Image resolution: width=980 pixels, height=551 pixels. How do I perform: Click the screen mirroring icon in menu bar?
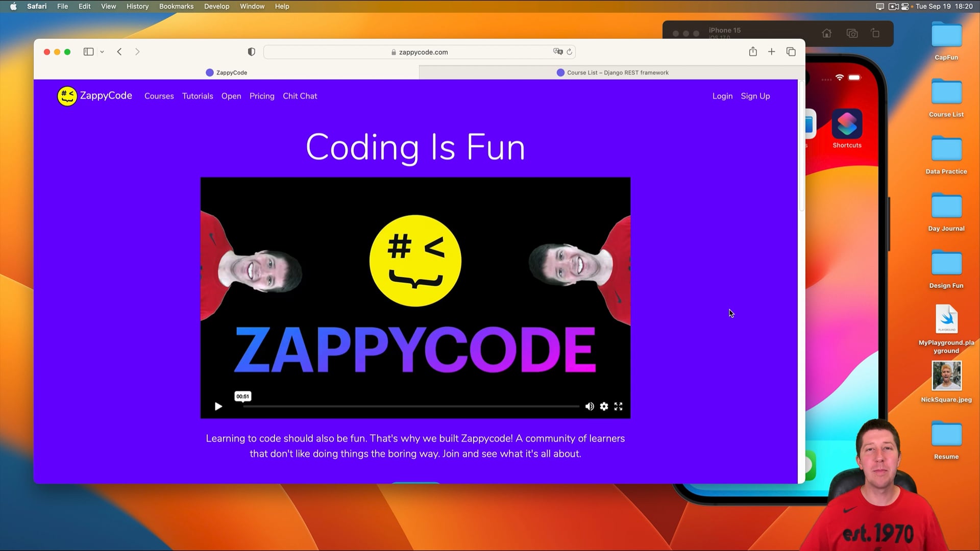coord(879,6)
